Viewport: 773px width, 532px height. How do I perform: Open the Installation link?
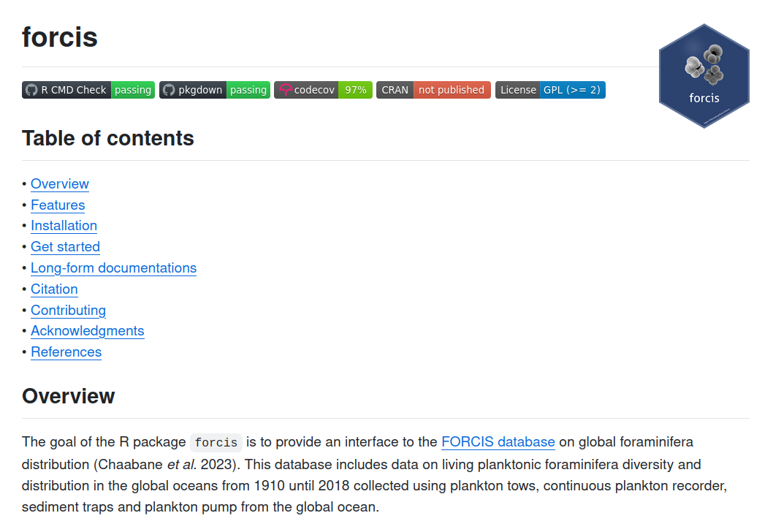(x=64, y=226)
